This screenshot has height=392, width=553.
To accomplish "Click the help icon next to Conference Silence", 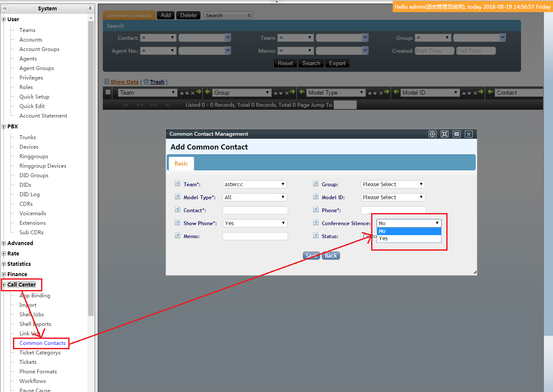I will point(315,223).
